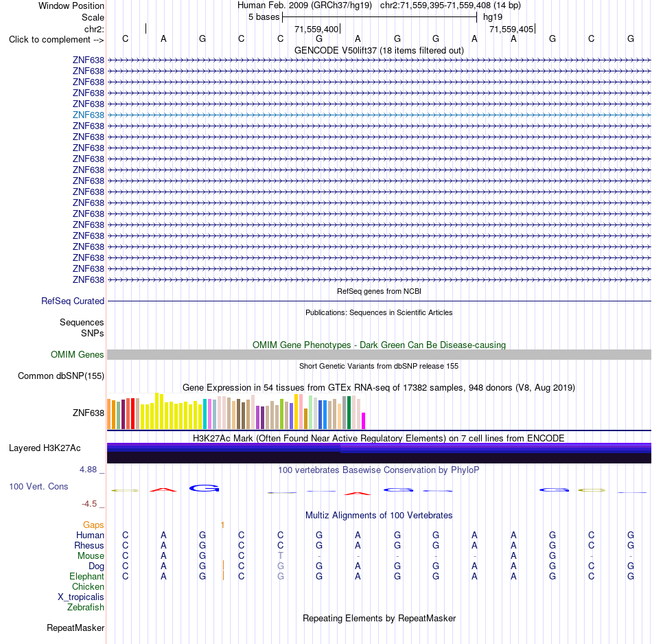Open the GTEx 'Gene Expression in 54 tissues' title
The image size is (652, 644).
379,388
